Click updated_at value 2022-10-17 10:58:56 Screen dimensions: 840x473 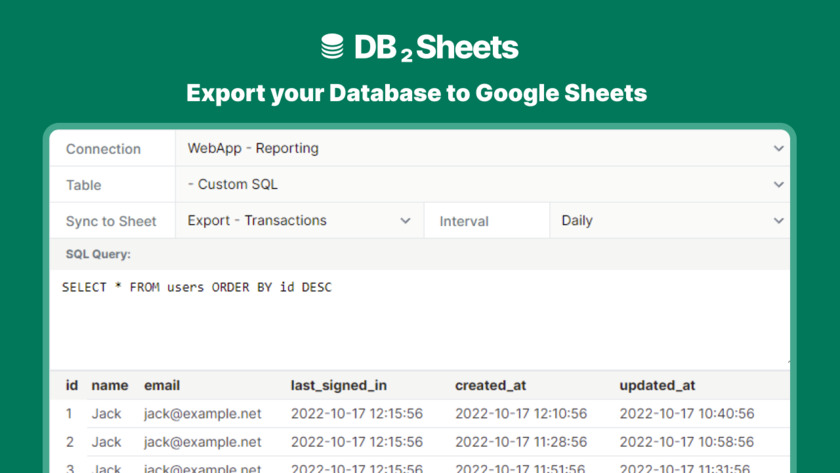[x=687, y=442]
